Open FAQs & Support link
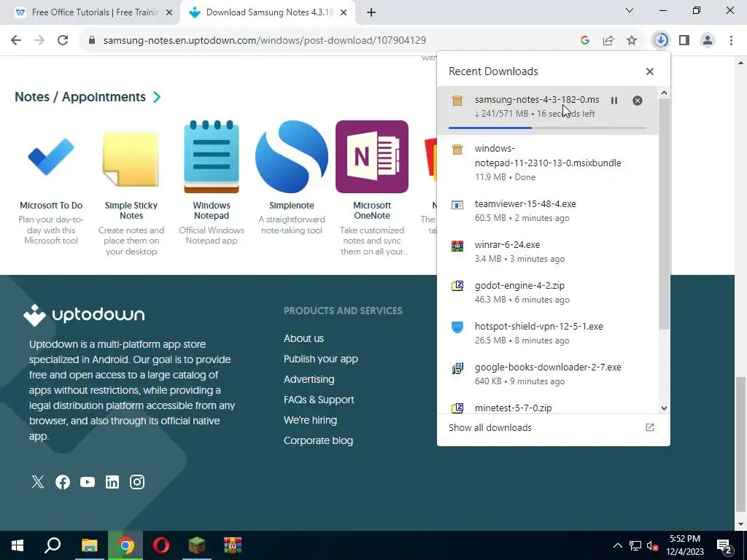The height and width of the screenshot is (560, 747). pos(319,400)
